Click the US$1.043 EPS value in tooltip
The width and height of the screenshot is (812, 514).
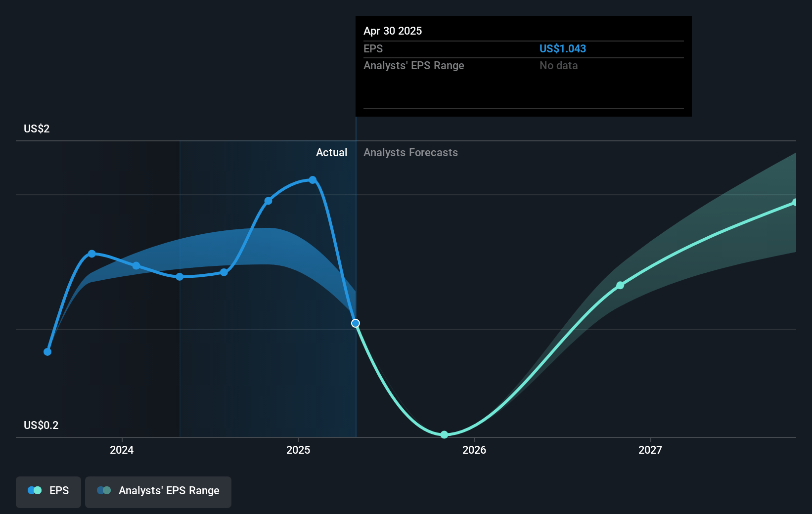tap(563, 48)
